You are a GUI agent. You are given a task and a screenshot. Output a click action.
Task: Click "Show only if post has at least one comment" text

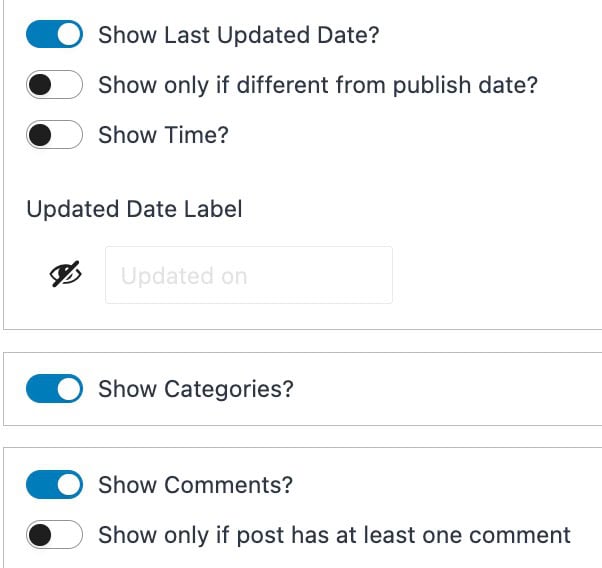click(334, 535)
